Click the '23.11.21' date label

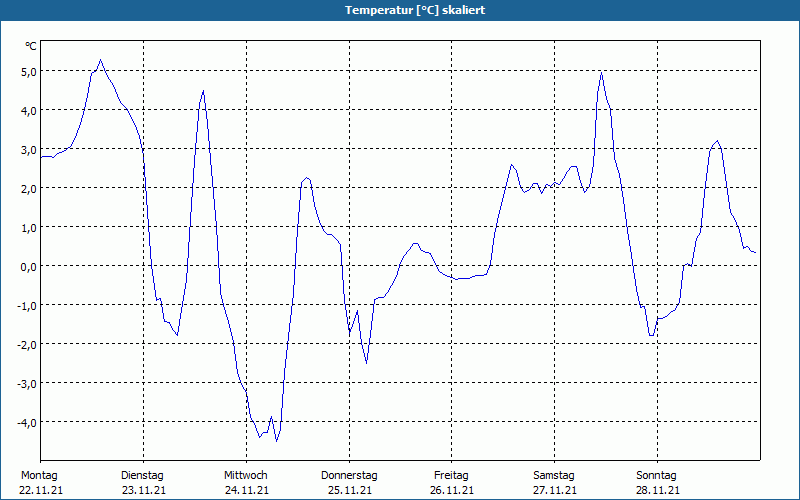[x=144, y=490]
